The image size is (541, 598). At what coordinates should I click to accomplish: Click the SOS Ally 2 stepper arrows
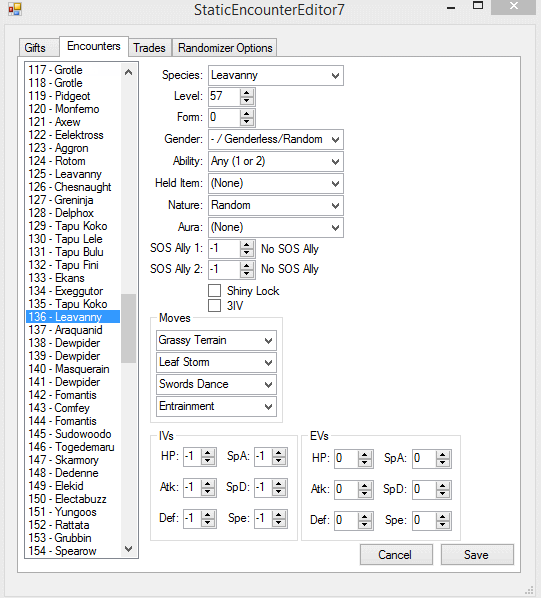pos(247,269)
